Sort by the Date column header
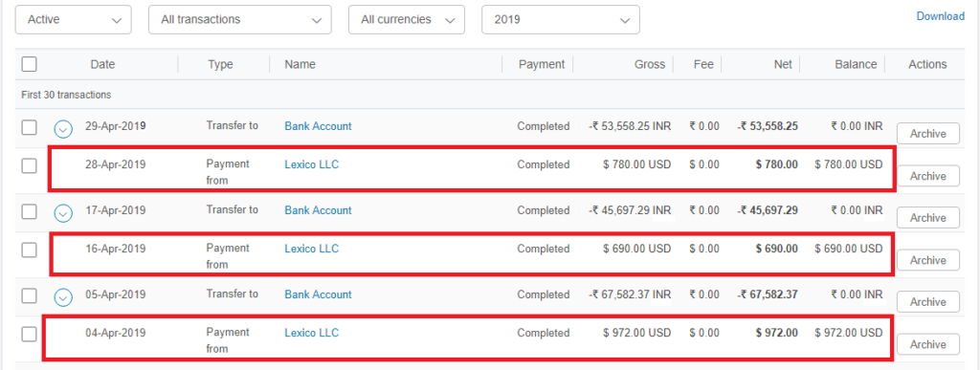 (102, 64)
